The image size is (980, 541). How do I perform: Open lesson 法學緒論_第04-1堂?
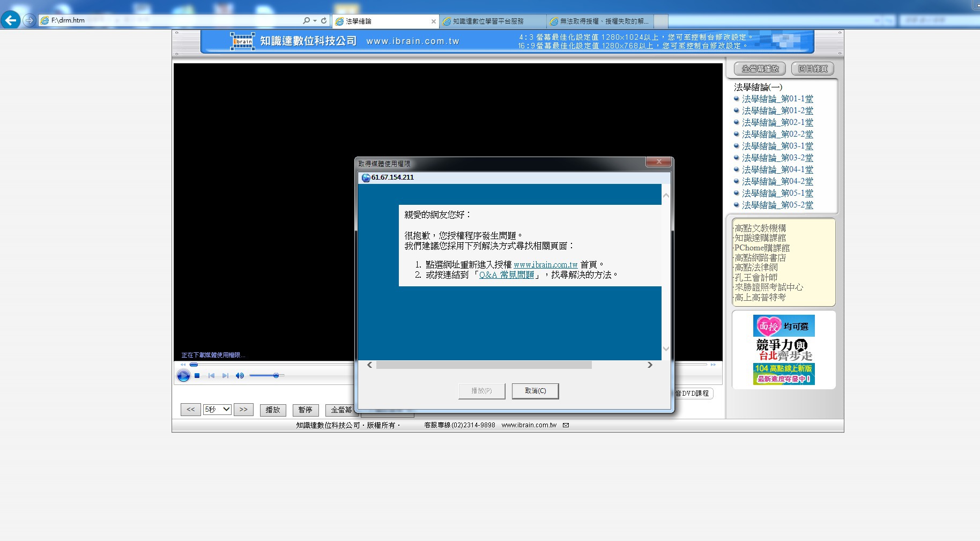tap(777, 169)
